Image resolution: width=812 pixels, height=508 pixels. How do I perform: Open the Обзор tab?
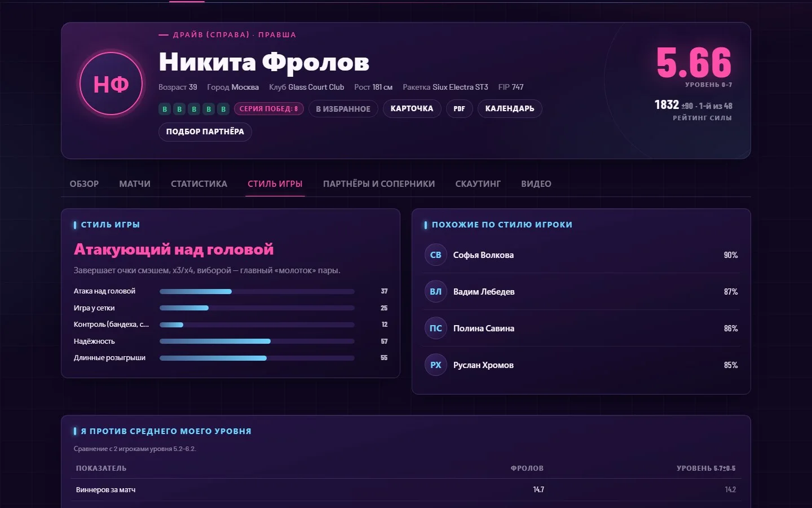tap(84, 184)
